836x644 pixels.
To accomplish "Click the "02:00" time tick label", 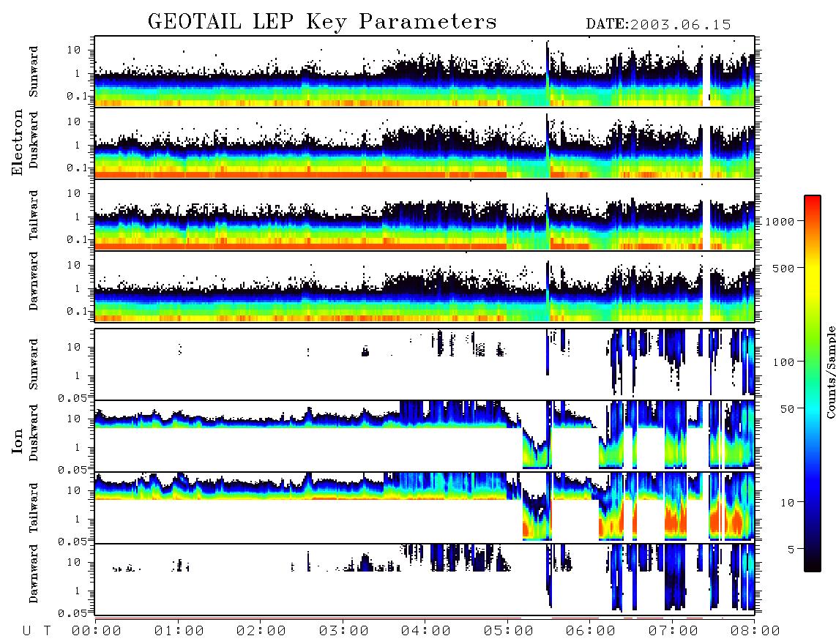I will coord(261,631).
